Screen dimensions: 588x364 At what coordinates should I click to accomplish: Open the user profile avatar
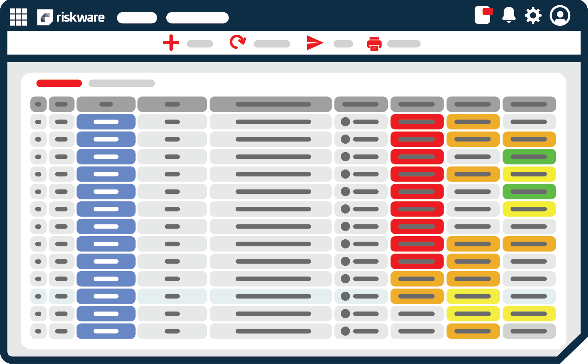tap(560, 16)
